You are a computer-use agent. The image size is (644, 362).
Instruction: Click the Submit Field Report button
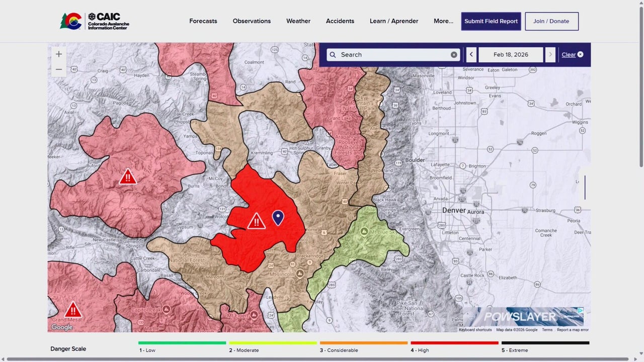(x=491, y=21)
